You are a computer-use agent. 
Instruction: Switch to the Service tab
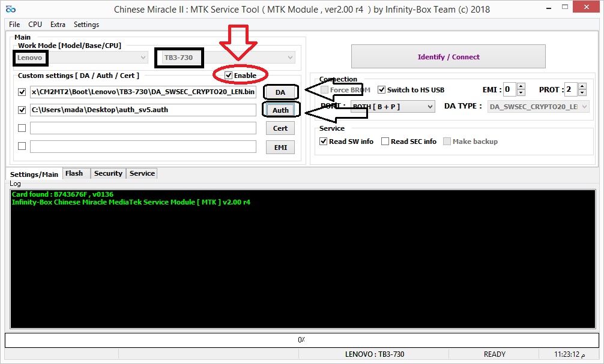[x=142, y=173]
